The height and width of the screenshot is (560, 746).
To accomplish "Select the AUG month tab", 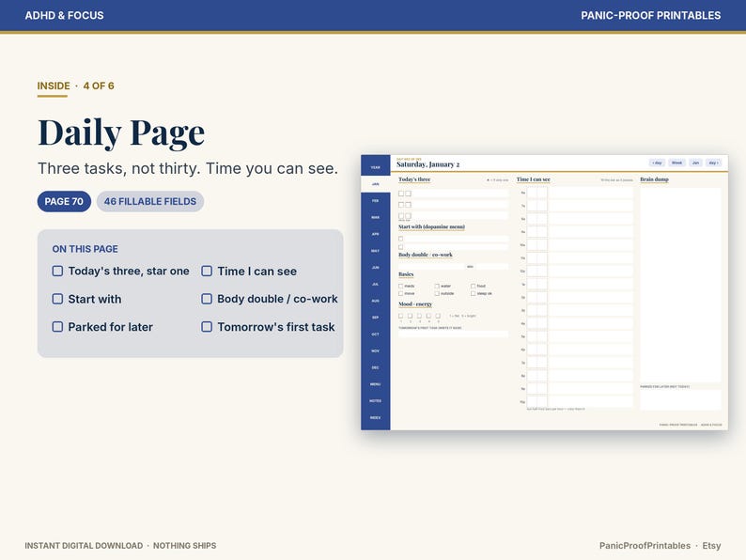I will 376,301.
